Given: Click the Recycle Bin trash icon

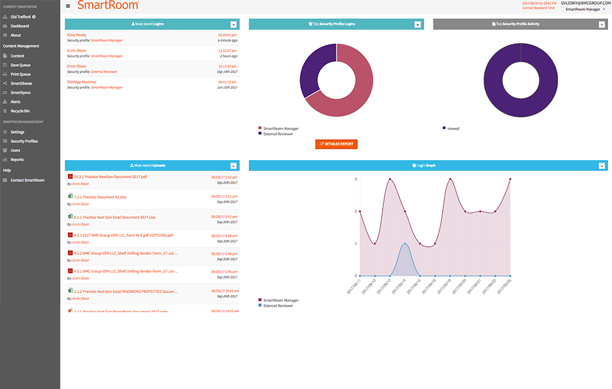Looking at the screenshot, I should click(x=5, y=111).
